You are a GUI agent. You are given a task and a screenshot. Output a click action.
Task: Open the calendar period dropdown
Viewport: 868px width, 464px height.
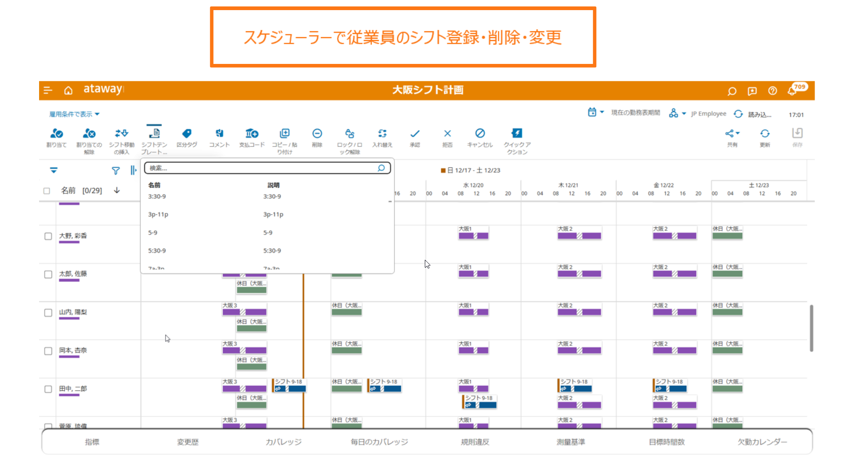(596, 113)
